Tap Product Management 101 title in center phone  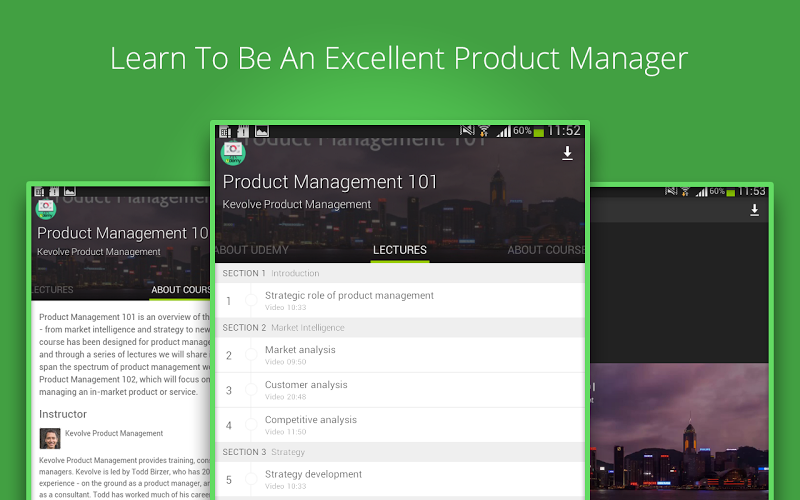330,182
